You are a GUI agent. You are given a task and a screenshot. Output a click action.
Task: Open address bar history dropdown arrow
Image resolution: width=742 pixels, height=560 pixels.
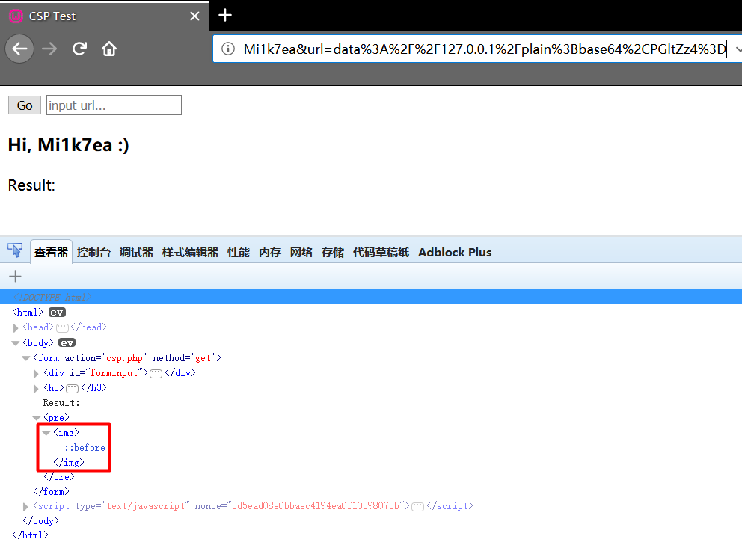738,49
